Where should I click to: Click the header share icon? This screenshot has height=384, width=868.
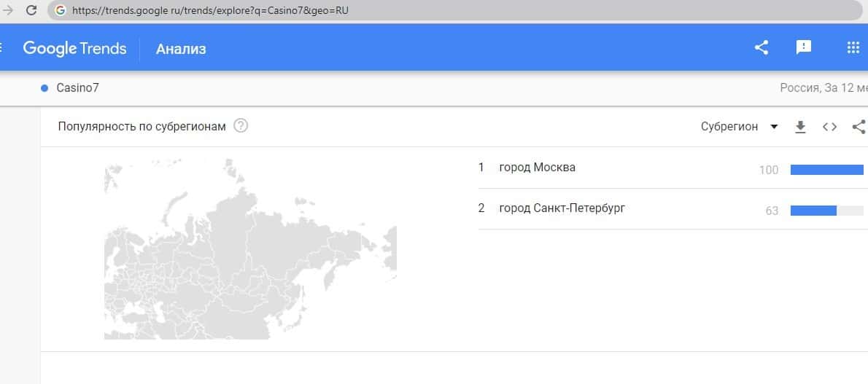(761, 48)
